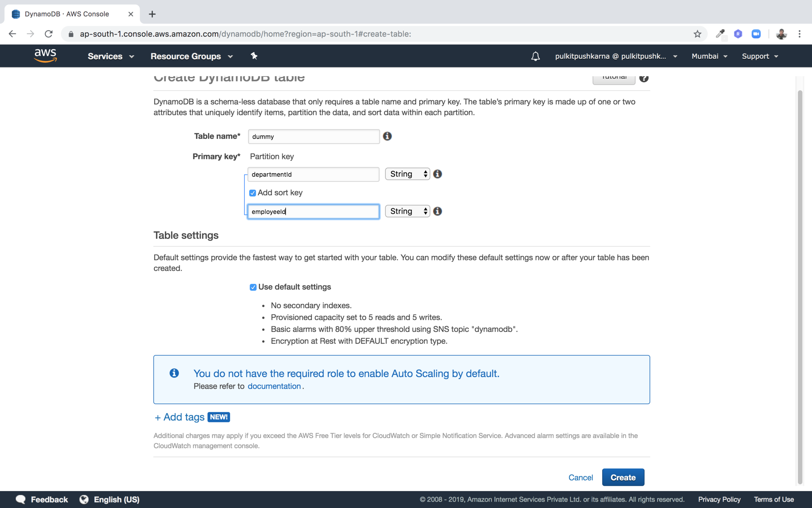
Task: Open the documentation link
Action: (274, 386)
